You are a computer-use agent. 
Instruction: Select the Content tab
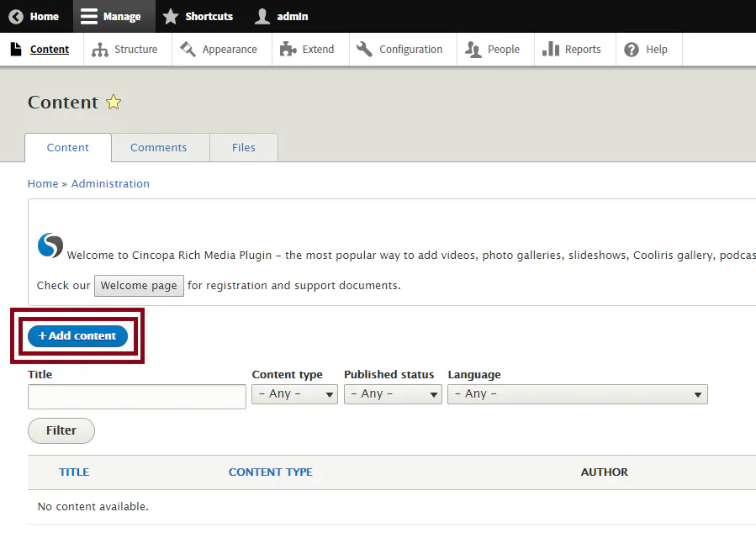[x=68, y=148]
